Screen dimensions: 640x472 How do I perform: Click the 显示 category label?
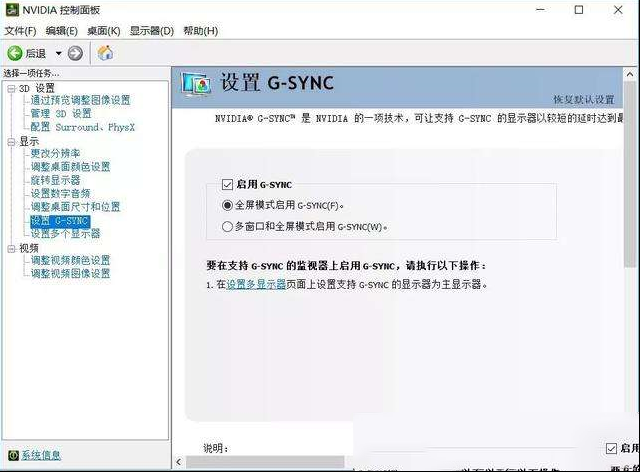coord(29,142)
